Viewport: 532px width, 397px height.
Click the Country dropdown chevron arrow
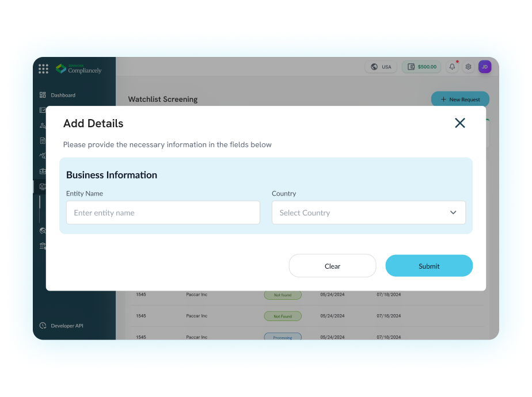coord(453,213)
